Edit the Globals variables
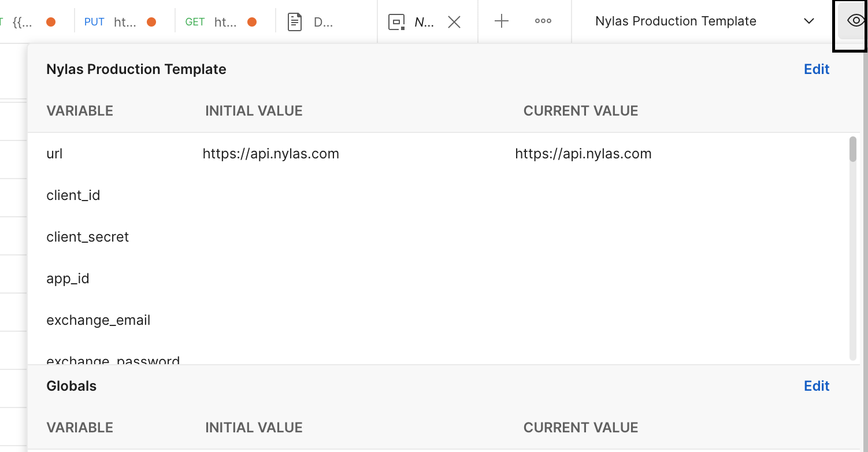Image resolution: width=868 pixels, height=452 pixels. (816, 386)
